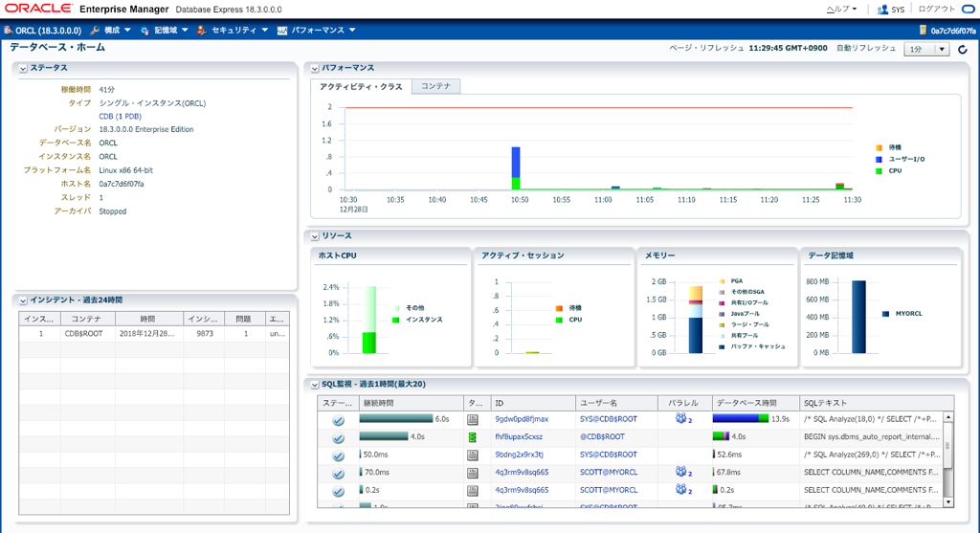Viewport: 980px width, 533px height.
Task: Collapse the インシデント - 過去24時間 section
Action: pyautogui.click(x=23, y=300)
